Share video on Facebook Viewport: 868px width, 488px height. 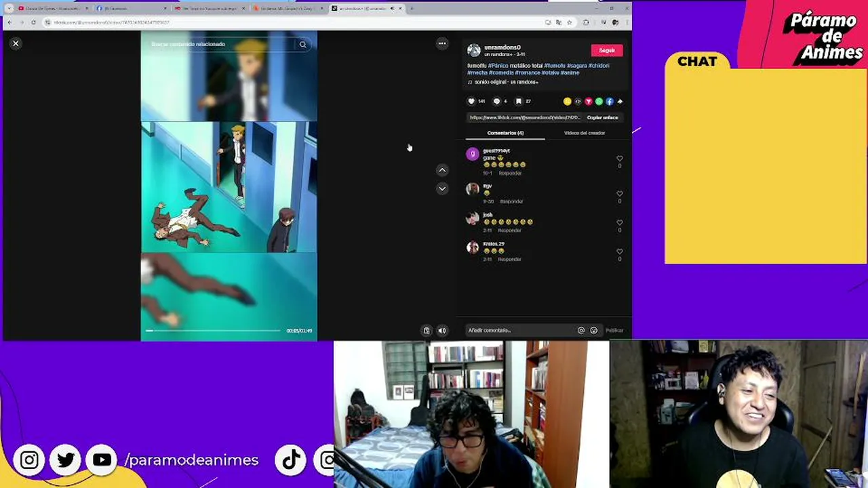609,101
